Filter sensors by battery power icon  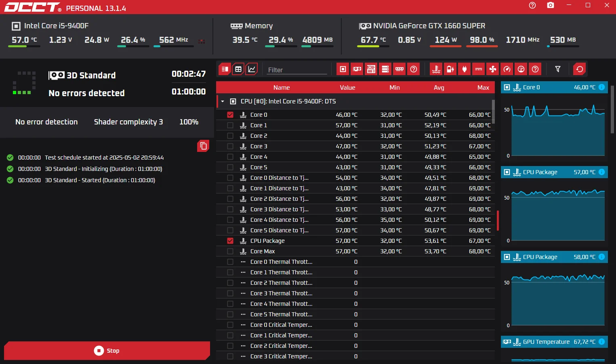click(450, 69)
